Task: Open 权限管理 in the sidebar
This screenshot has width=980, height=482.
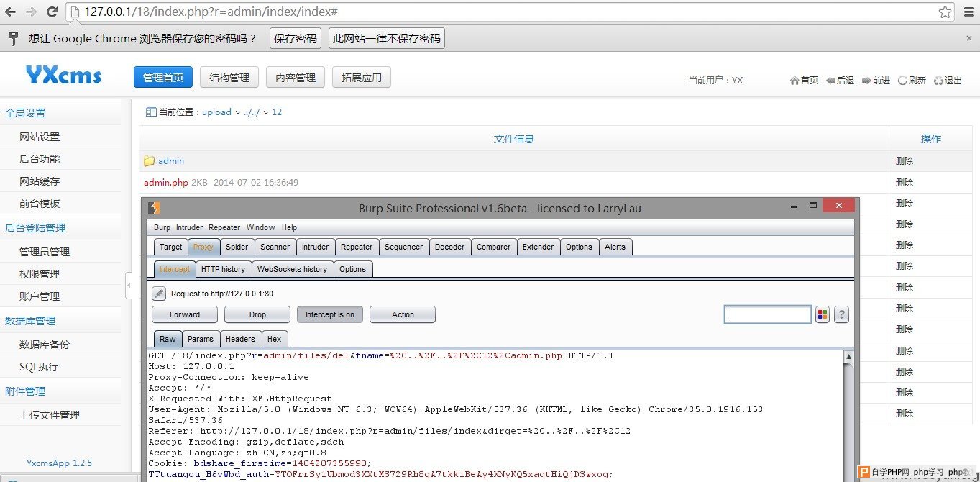Action: pos(40,274)
